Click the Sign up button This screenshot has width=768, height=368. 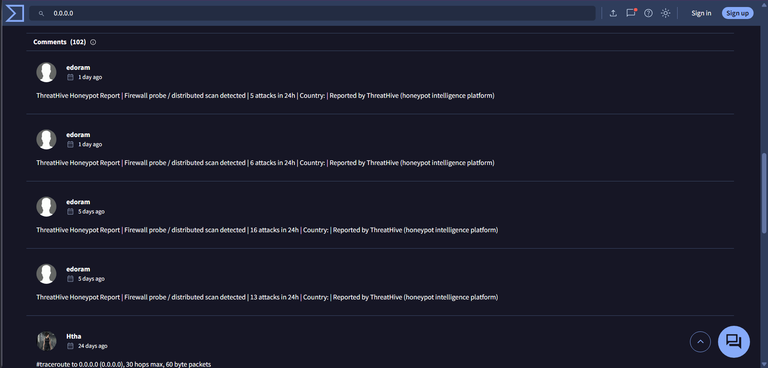(737, 13)
